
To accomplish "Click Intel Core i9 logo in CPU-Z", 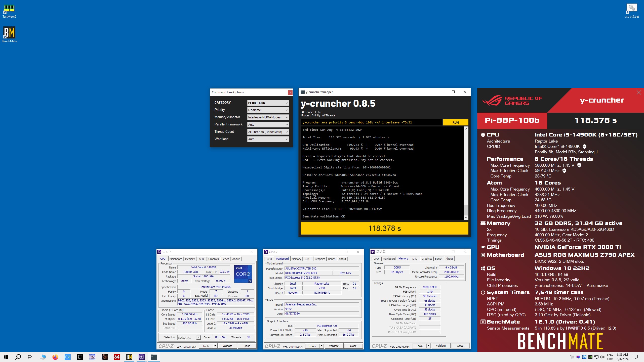I will coord(243,274).
